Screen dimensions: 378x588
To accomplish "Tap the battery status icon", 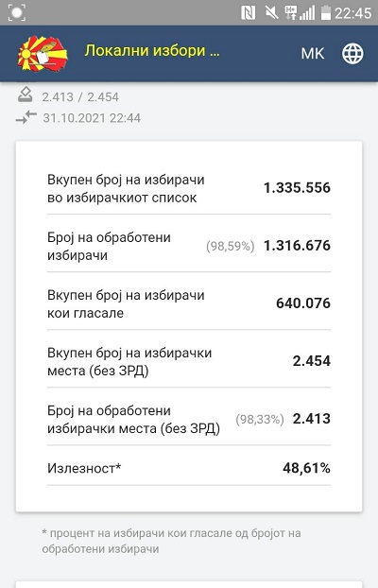I will tap(325, 13).
